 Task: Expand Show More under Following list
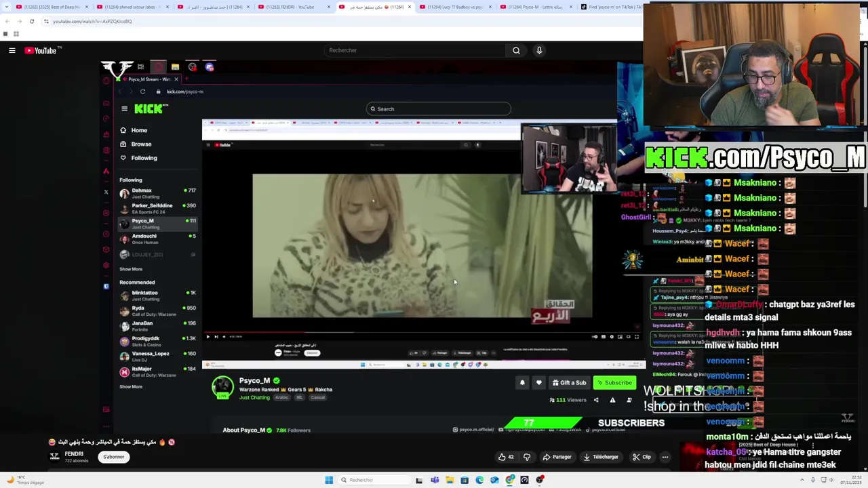tap(131, 269)
